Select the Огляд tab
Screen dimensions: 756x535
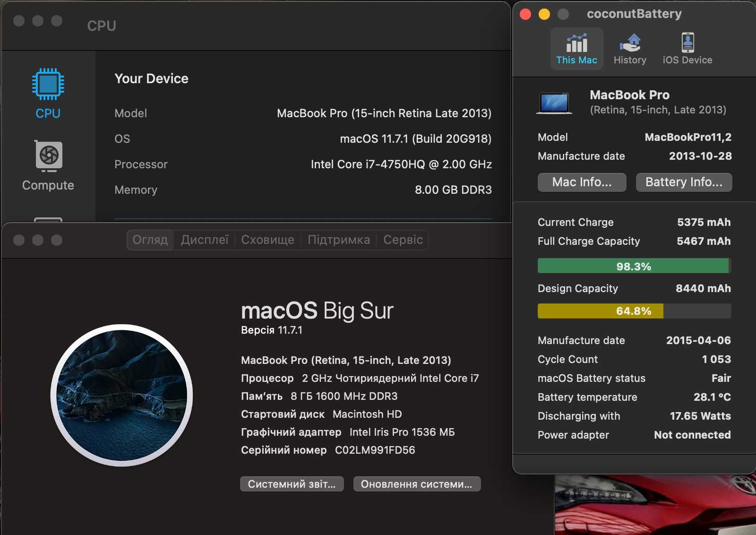point(150,240)
